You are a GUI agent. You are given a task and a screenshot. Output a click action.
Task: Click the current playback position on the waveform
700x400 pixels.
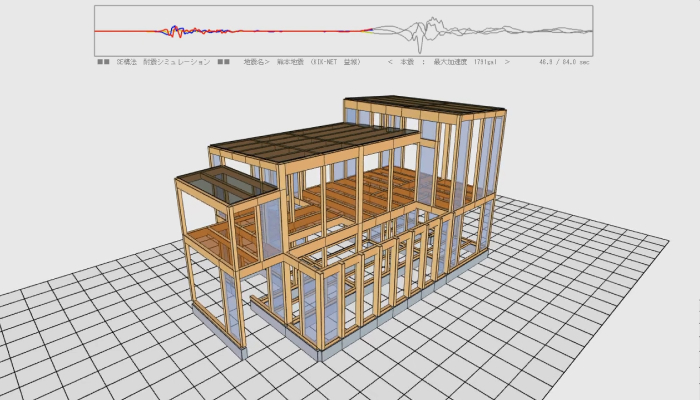click(371, 30)
